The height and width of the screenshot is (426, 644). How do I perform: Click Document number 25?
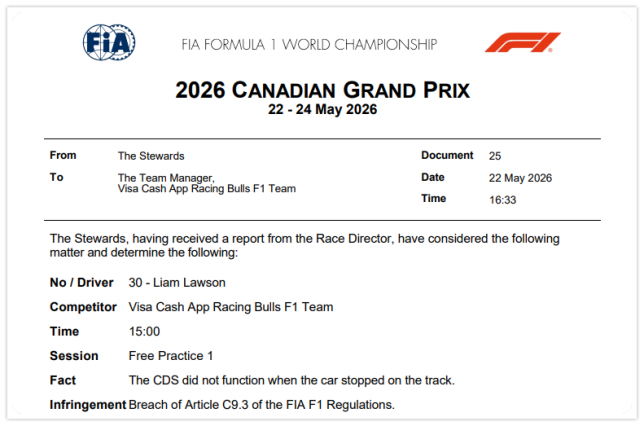495,156
